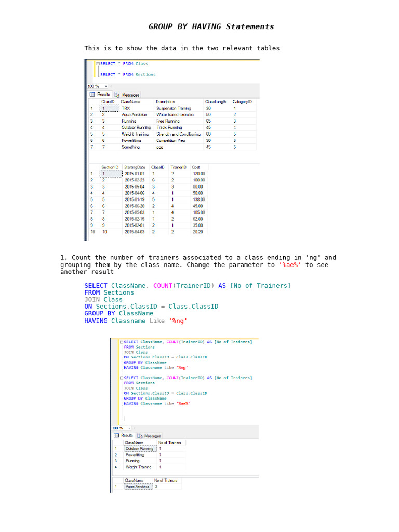Screen dimensions: 399x532
Task: Collapse the first SELECT * FROM Class block
Action: (x=98, y=63)
